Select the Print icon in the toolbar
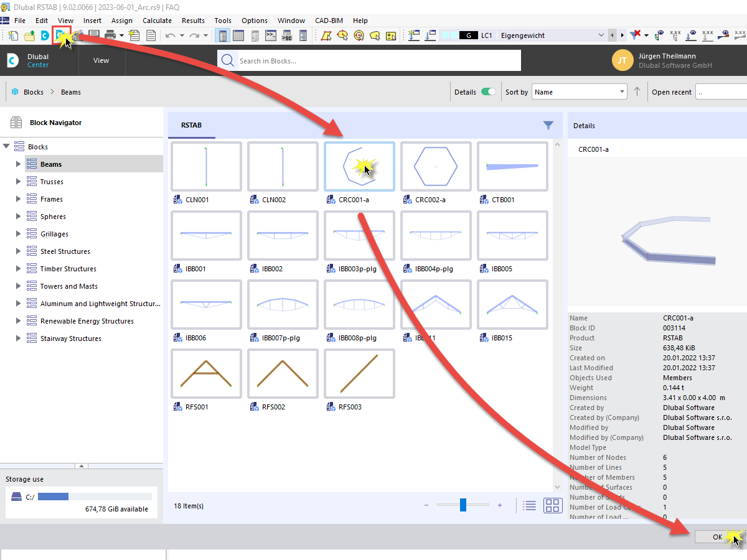 point(111,35)
